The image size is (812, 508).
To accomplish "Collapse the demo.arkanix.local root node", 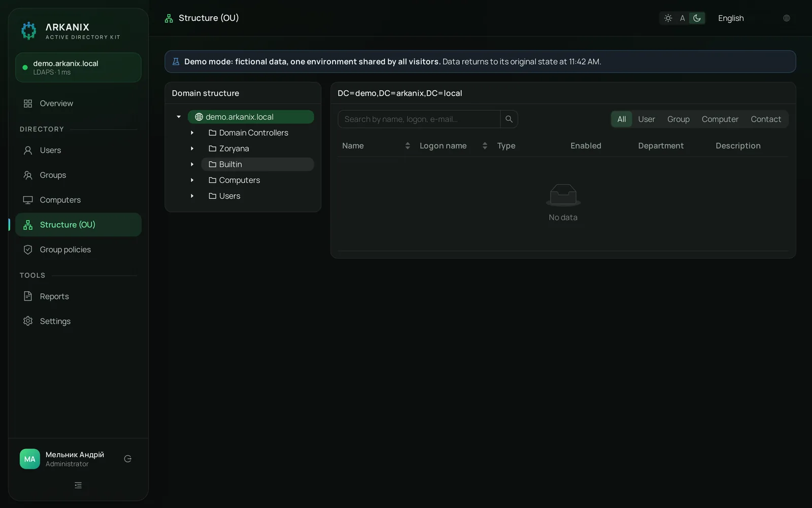I will 179,117.
